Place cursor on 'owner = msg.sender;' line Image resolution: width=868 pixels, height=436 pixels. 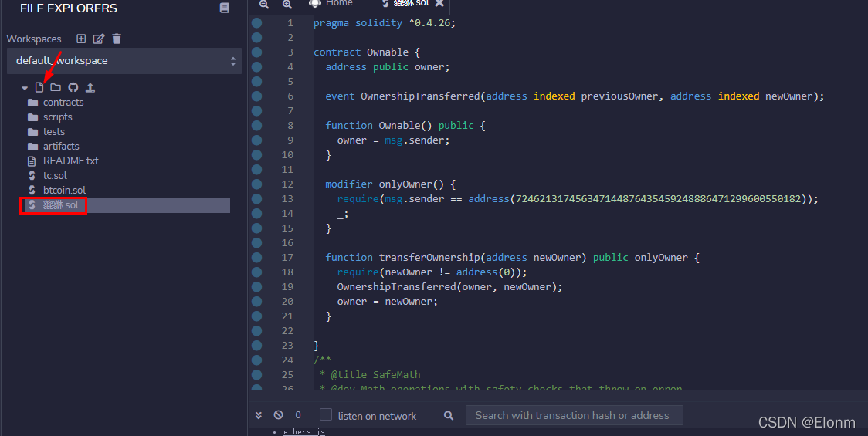[x=393, y=140]
